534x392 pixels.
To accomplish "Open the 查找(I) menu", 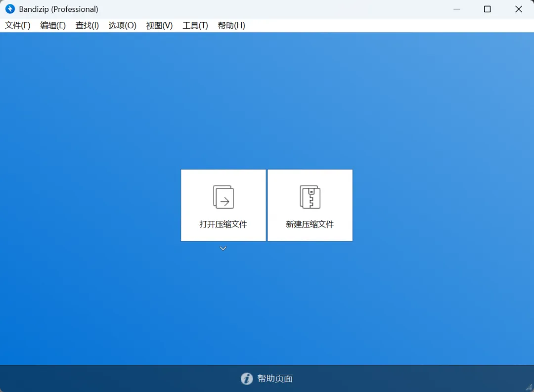I will point(87,26).
